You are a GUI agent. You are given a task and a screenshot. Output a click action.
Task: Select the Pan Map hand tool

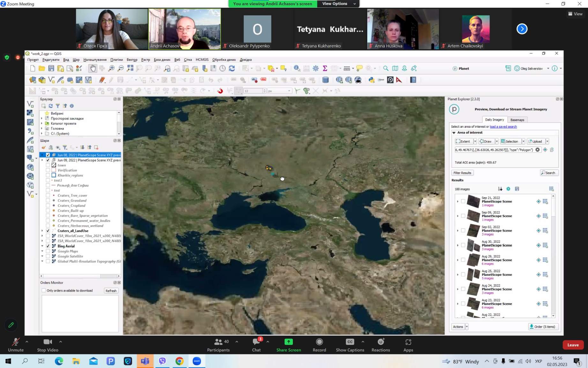coord(93,68)
